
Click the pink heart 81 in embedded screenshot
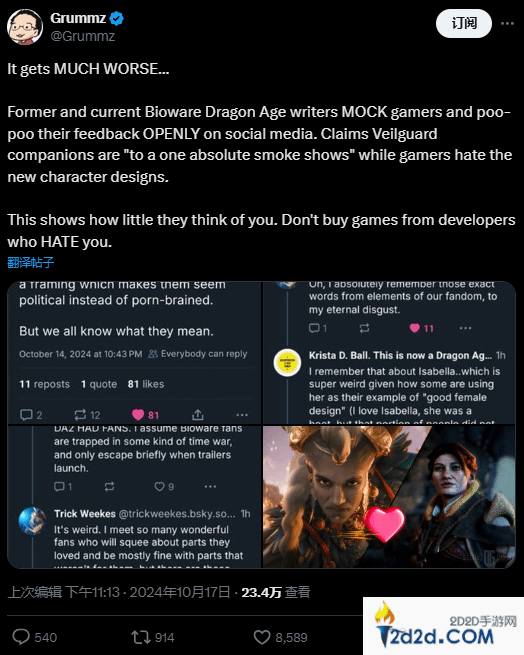pyautogui.click(x=145, y=415)
